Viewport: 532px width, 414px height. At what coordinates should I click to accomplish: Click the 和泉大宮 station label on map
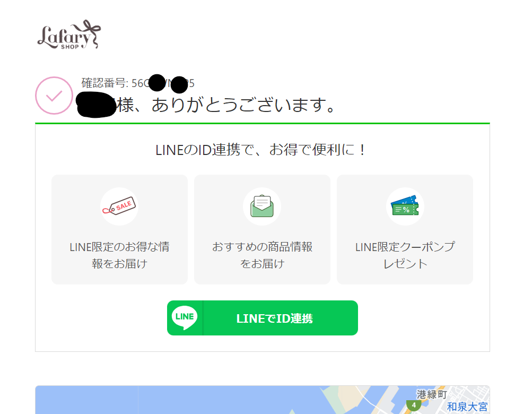(x=467, y=407)
